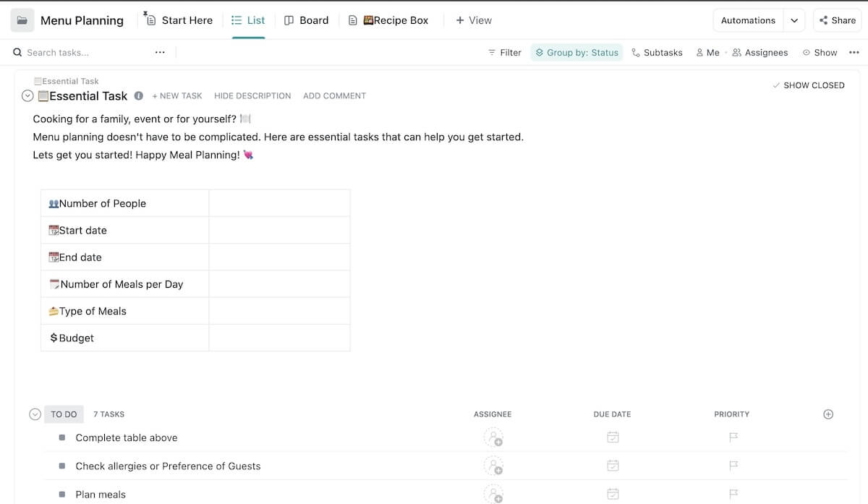Toggle Show Closed tasks
Screen dimensions: 868x504
point(808,85)
